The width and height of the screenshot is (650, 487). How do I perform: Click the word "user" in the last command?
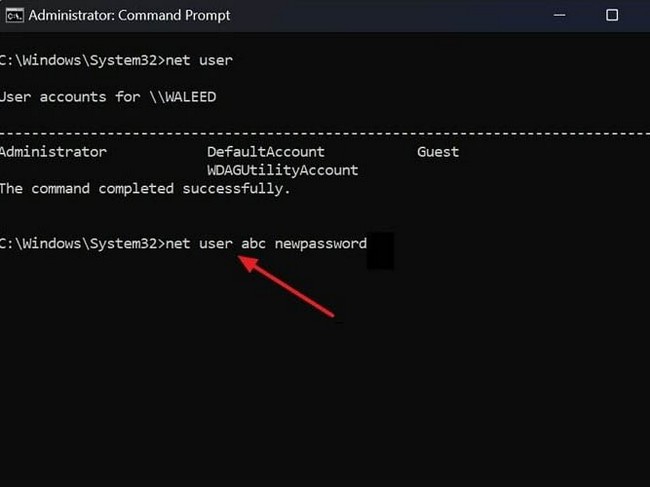[215, 243]
